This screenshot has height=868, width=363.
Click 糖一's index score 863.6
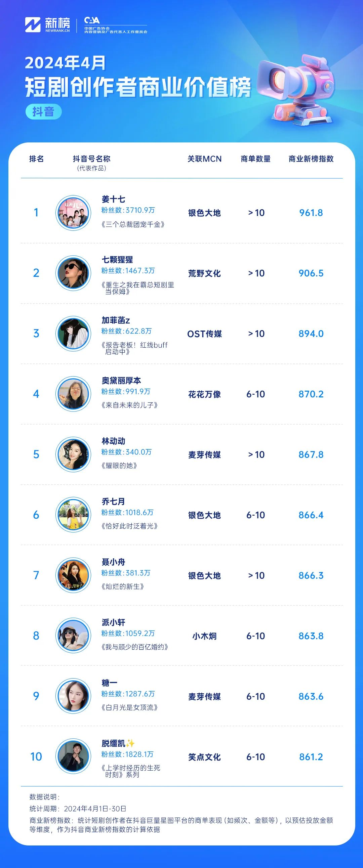point(311,696)
